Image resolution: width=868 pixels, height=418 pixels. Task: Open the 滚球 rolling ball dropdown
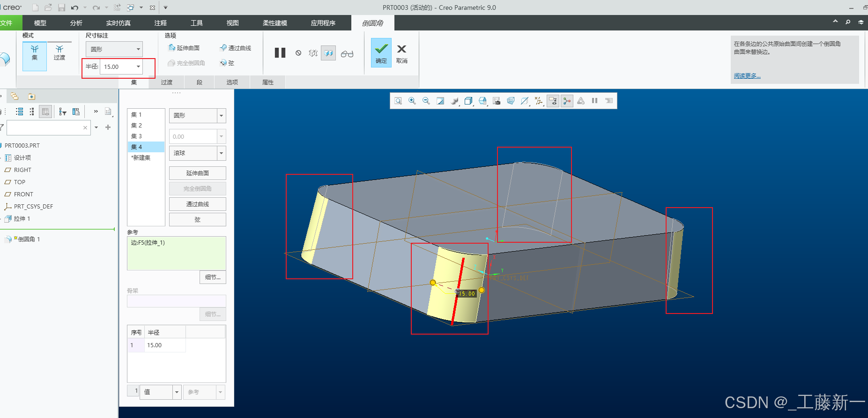coord(198,153)
